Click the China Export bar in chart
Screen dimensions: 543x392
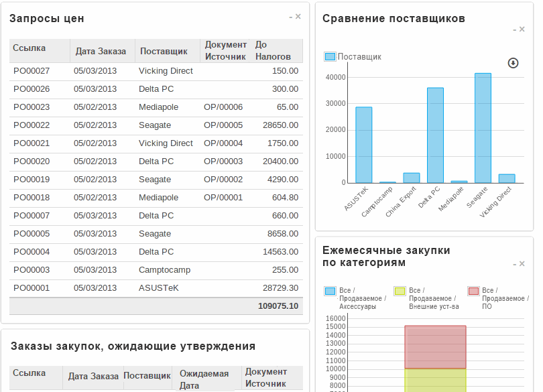point(412,178)
